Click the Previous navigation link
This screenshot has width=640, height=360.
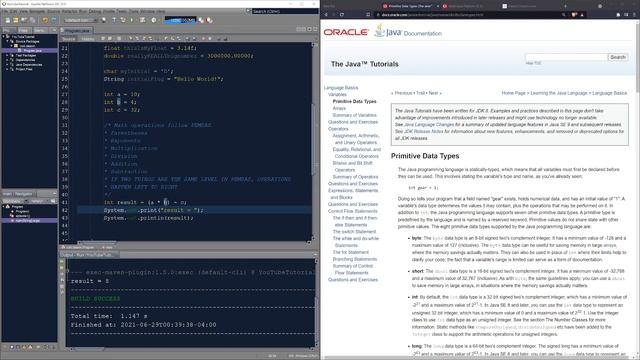click(402, 93)
